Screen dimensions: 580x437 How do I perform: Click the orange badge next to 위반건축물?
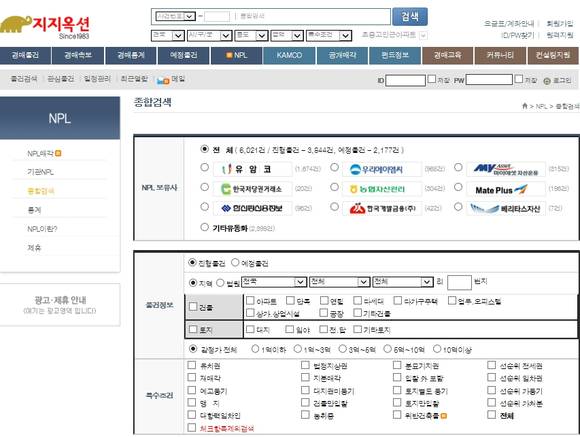pyautogui.click(x=444, y=416)
